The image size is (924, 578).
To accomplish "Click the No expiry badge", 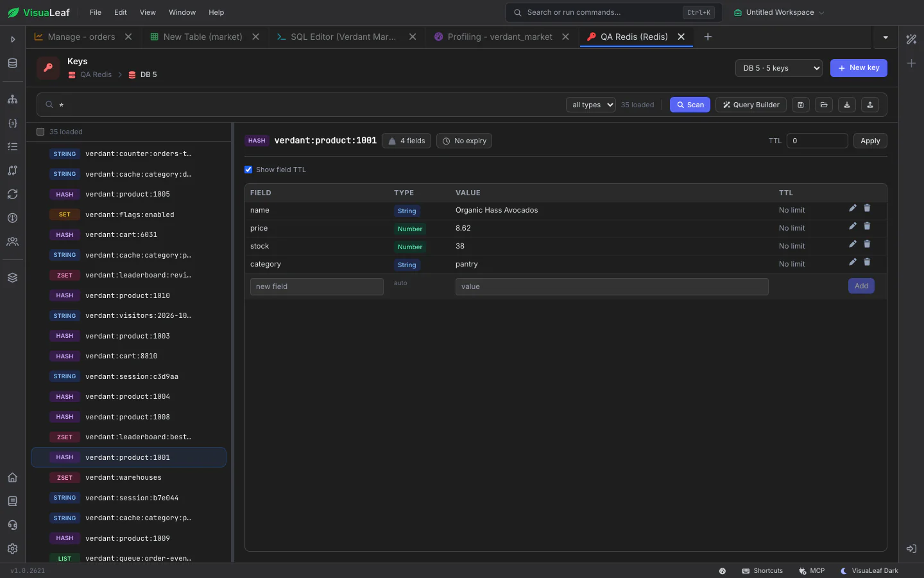I will (464, 141).
